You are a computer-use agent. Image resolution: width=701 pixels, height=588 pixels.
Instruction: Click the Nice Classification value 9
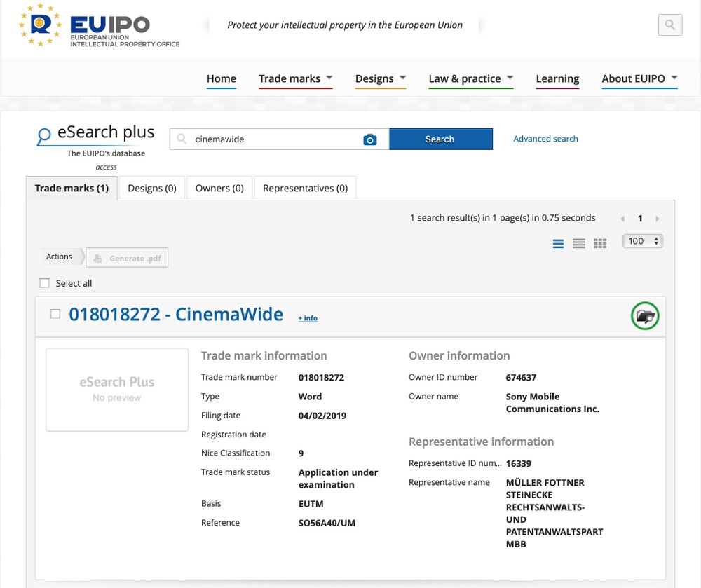coord(301,453)
